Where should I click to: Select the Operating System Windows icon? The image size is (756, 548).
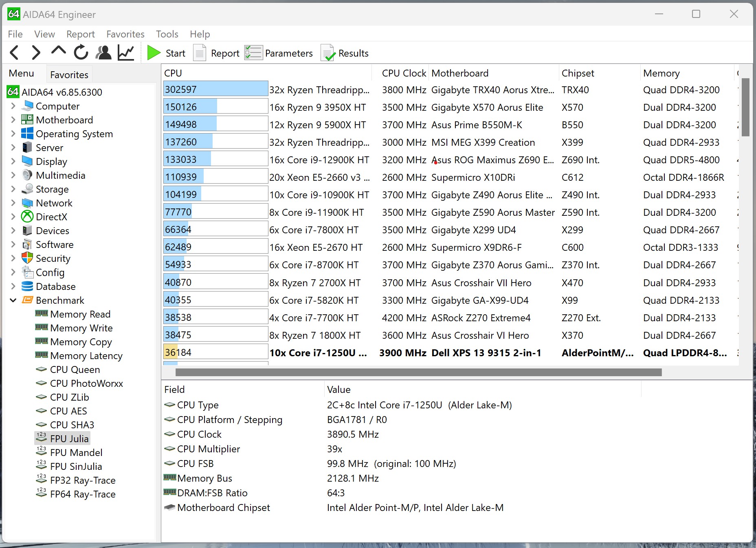27,134
